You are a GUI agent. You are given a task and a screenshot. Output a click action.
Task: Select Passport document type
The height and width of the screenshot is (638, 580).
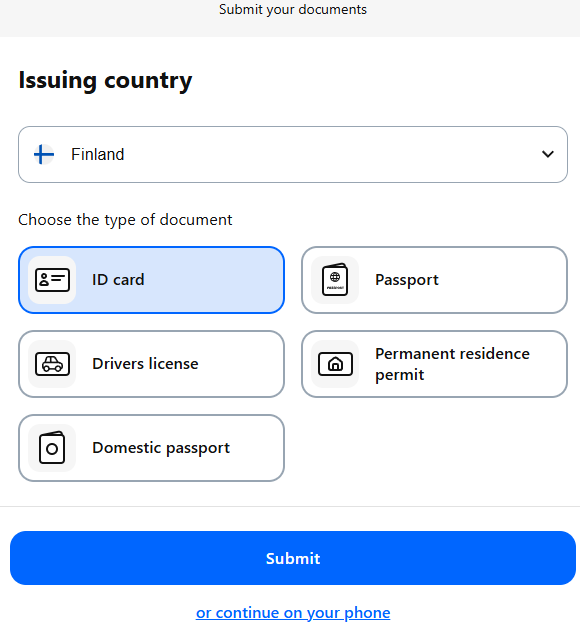click(434, 280)
